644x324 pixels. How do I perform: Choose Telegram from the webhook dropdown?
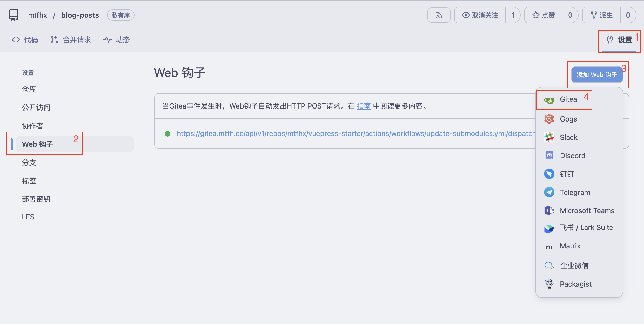(575, 192)
